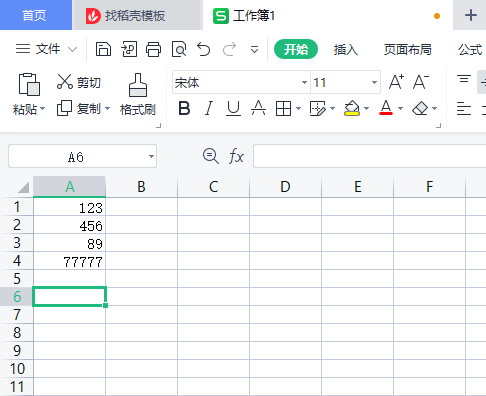Click the top align icon

464,79
